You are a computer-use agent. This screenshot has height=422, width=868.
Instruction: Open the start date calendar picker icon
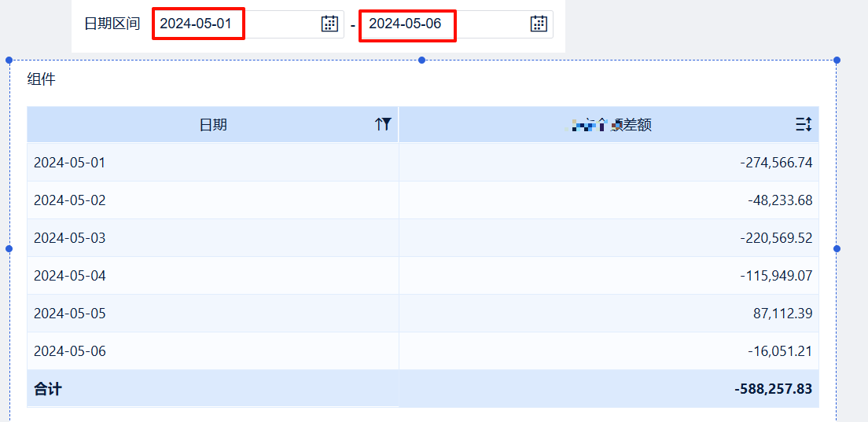pyautogui.click(x=329, y=24)
